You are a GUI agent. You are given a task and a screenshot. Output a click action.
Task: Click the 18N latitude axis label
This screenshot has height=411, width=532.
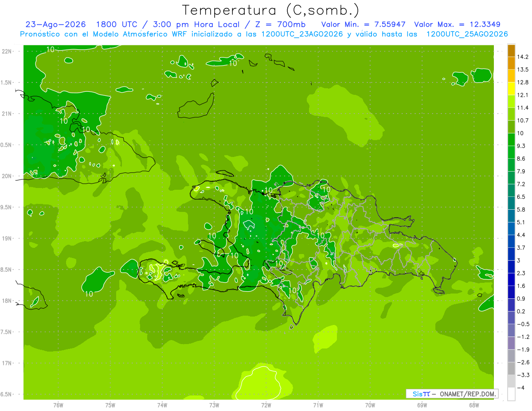(8, 301)
